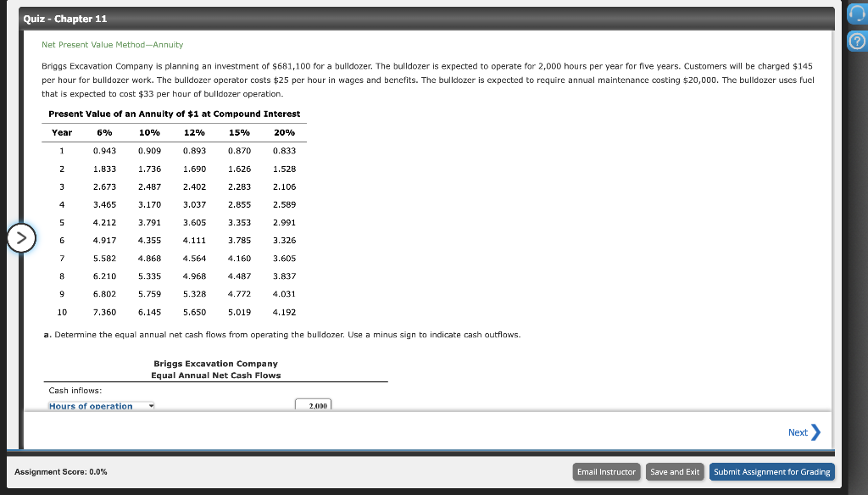
Task: Click Submit Assignment for Grading
Action: 771,471
